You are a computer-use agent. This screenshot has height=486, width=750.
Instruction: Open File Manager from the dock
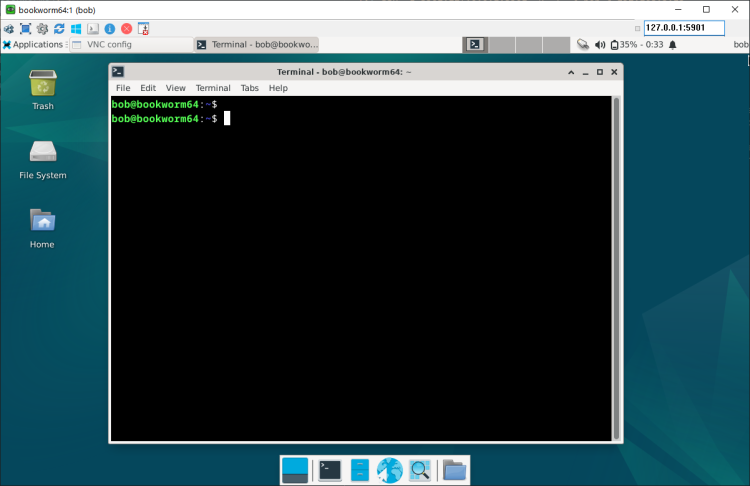pos(360,470)
